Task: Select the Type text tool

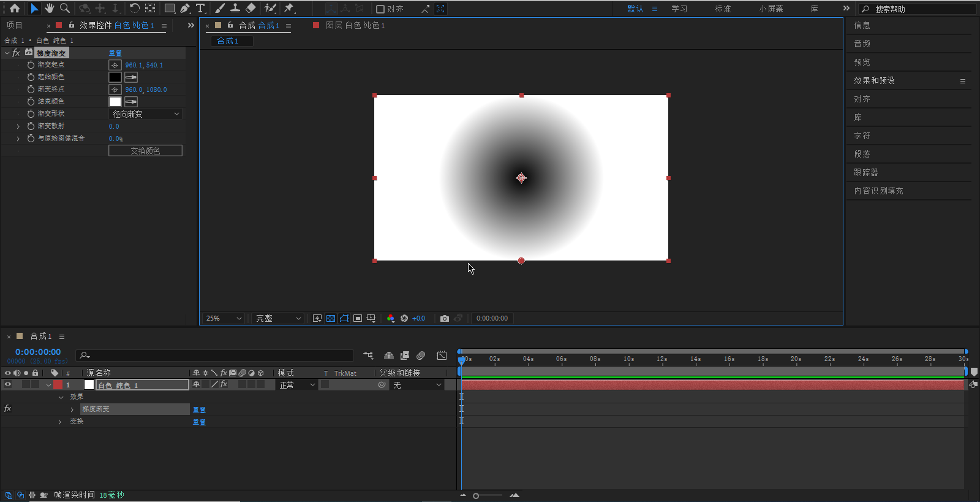Action: click(200, 9)
